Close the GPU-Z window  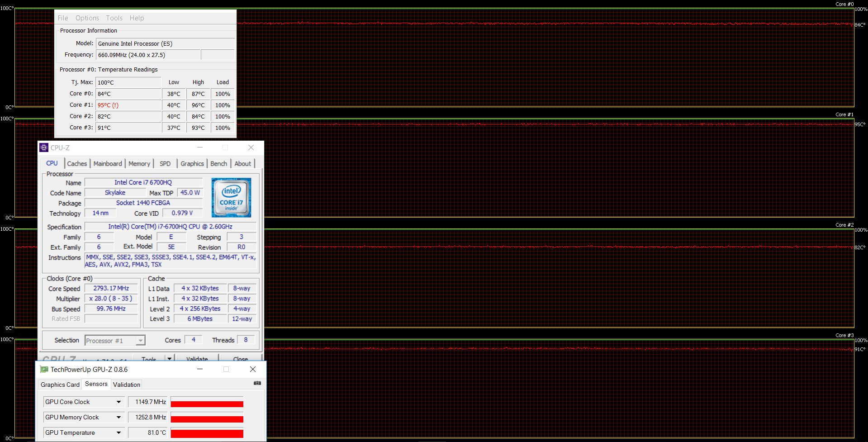coord(253,369)
